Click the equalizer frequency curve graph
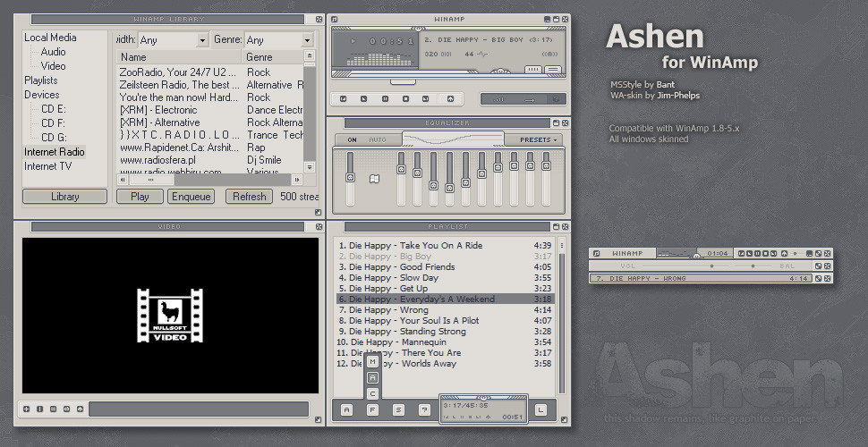This screenshot has width=868, height=447. 453,139
